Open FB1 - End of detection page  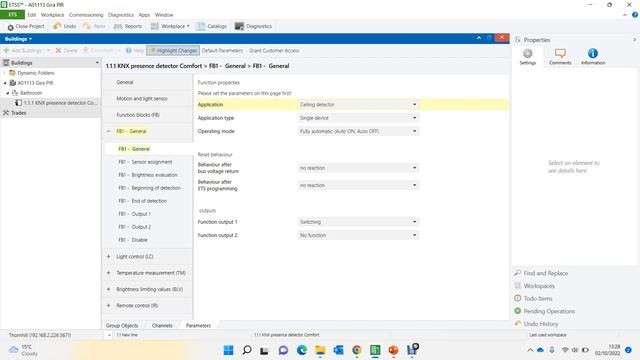tap(142, 201)
